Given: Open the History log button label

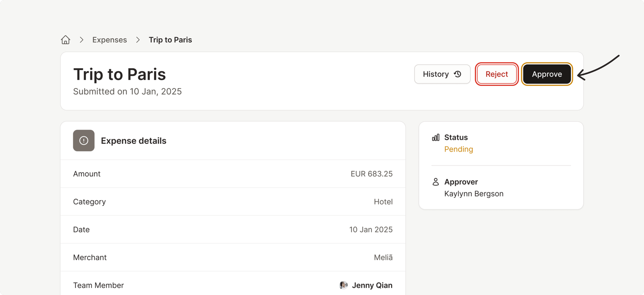Looking at the screenshot, I should pos(436,74).
